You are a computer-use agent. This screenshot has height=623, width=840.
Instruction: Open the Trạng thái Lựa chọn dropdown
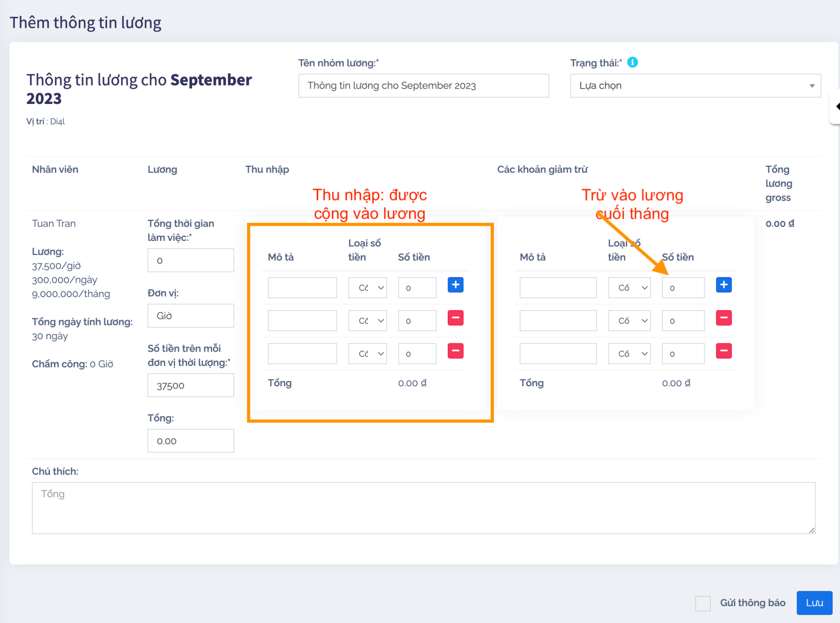(x=695, y=86)
